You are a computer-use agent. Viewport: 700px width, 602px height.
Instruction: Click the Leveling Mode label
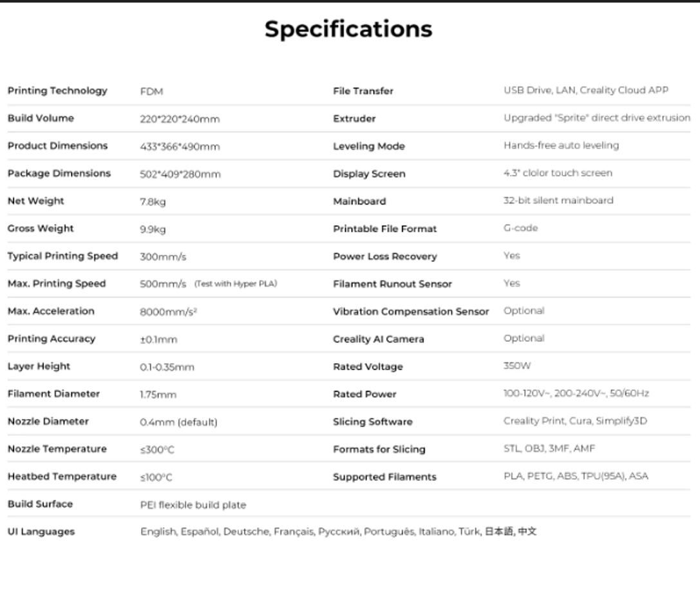(x=369, y=147)
